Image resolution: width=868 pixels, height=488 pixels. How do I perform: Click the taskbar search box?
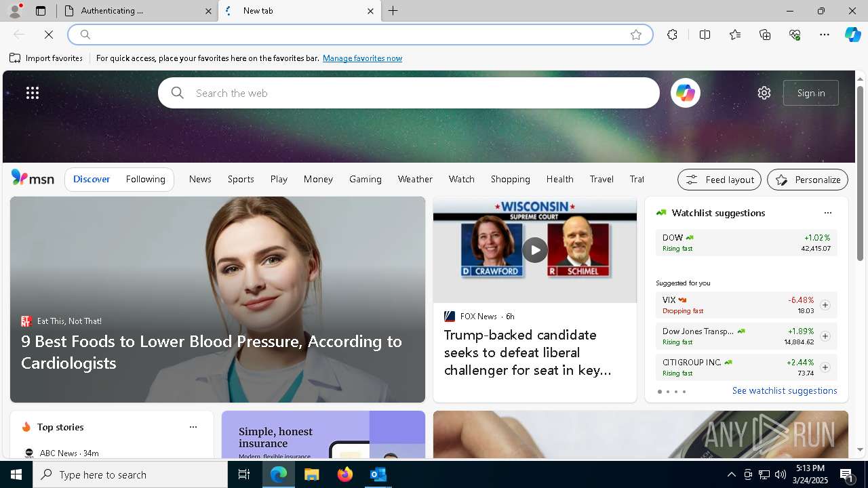130,474
